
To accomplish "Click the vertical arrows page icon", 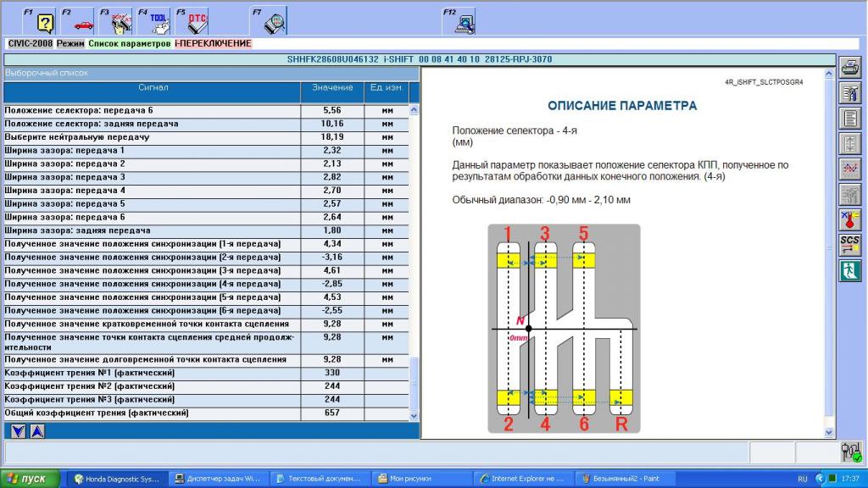I will 849,144.
